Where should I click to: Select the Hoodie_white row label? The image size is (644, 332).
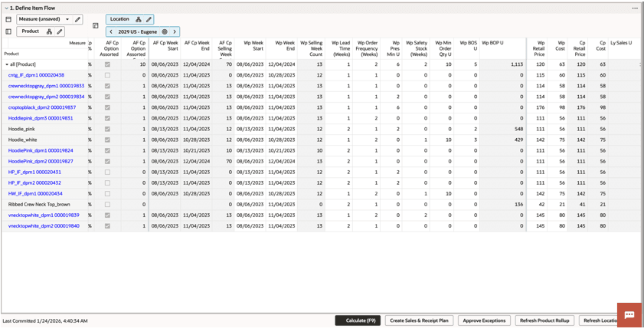22,140
